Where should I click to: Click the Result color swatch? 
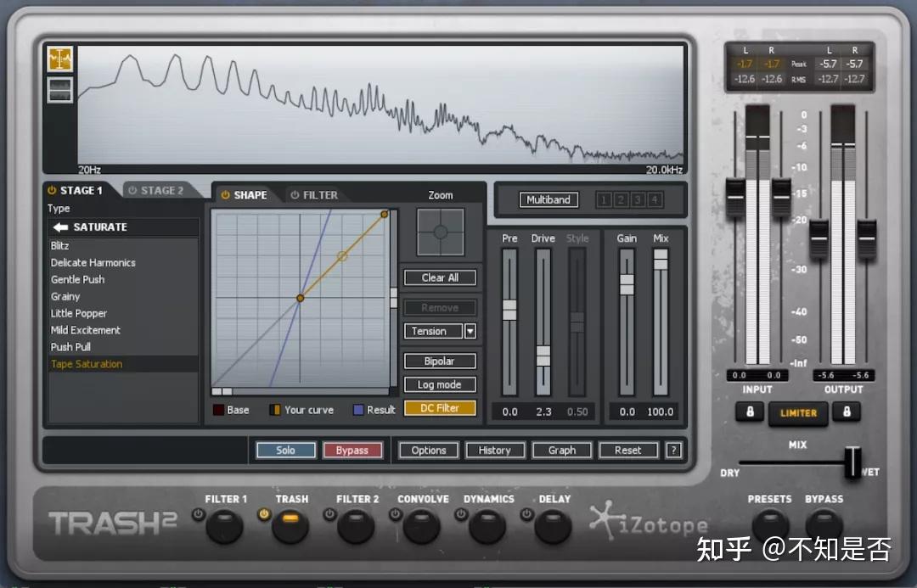click(x=358, y=410)
